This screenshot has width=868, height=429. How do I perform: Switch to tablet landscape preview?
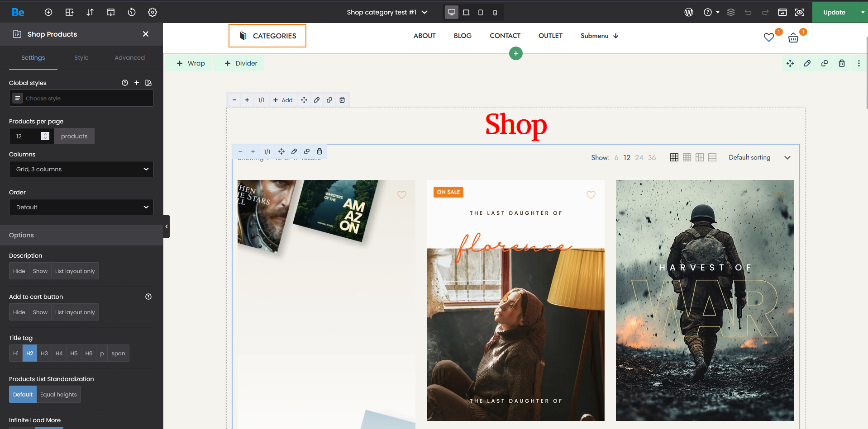466,12
